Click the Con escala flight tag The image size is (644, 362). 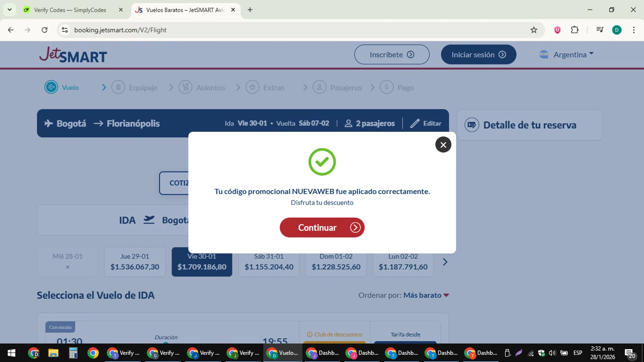60,327
